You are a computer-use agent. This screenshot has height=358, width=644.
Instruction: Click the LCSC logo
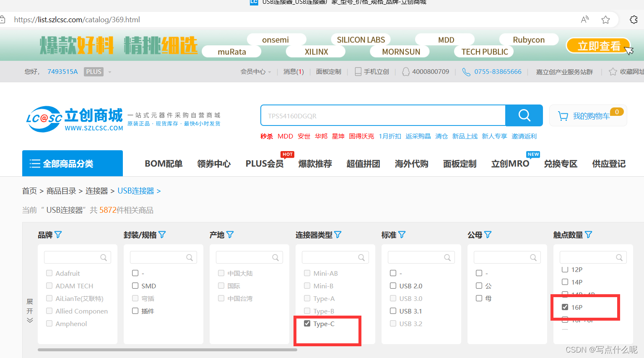coord(75,119)
